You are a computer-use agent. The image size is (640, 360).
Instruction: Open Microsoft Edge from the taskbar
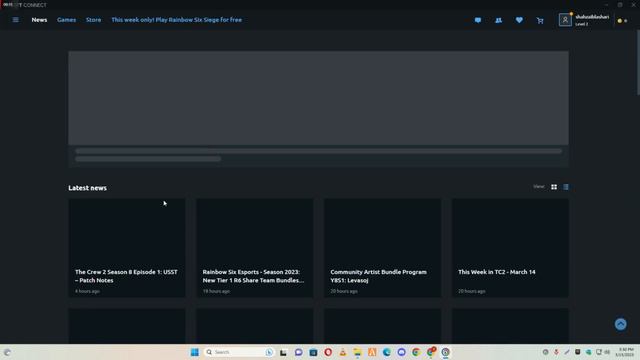[x=387, y=352]
